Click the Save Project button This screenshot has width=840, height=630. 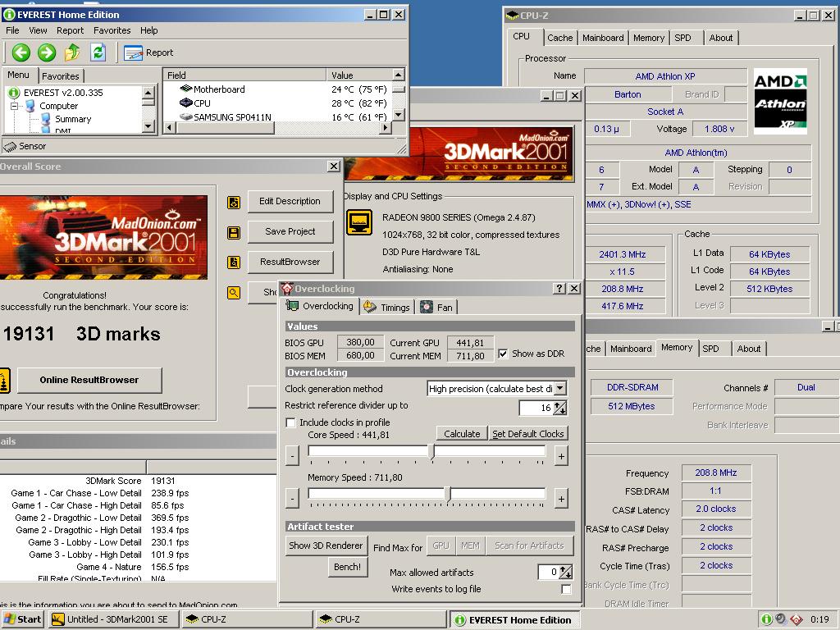(290, 231)
